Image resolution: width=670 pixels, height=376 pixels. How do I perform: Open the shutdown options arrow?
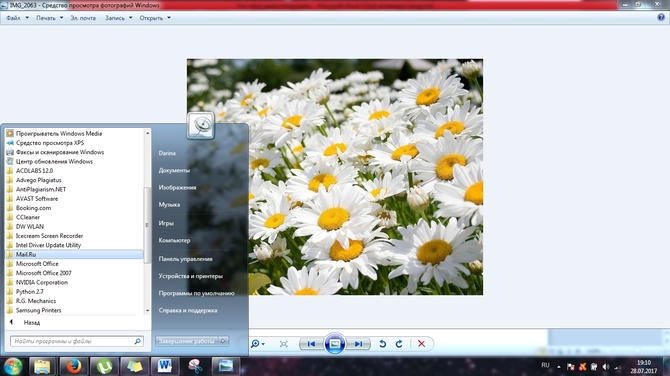pyautogui.click(x=223, y=341)
